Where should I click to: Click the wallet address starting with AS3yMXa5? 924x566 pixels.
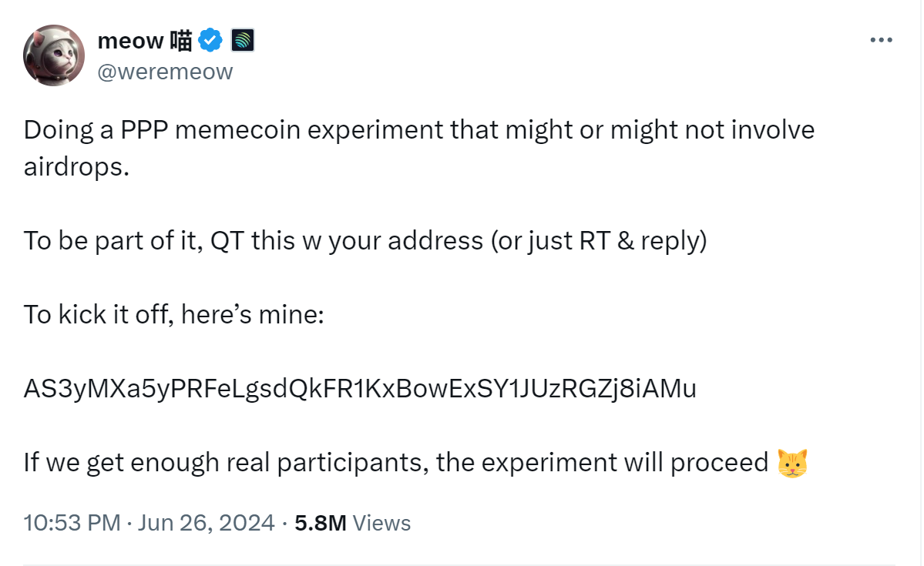coord(360,389)
